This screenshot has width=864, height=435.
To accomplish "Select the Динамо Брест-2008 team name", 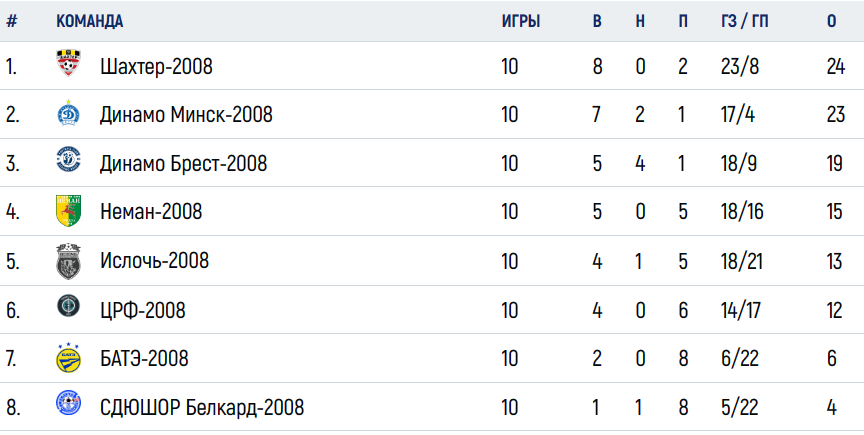I will (183, 164).
